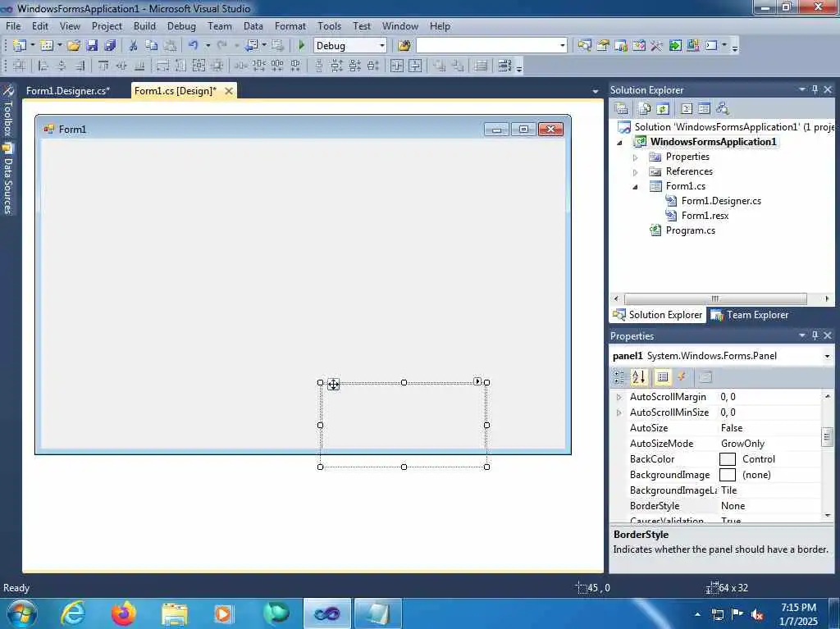The image size is (840, 629).
Task: Click the Find in Files icon
Action: (x=404, y=46)
